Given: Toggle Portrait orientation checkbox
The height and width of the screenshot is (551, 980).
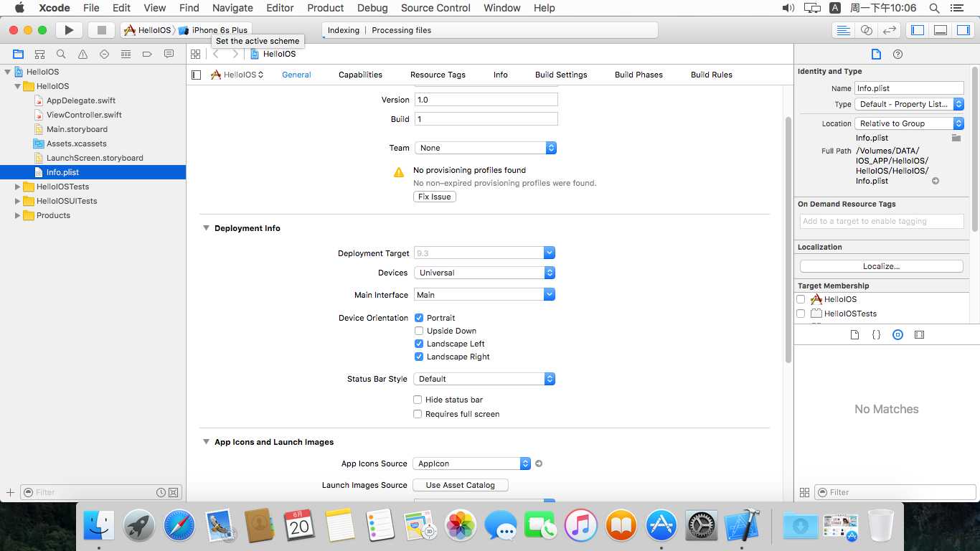Looking at the screenshot, I should [x=419, y=318].
